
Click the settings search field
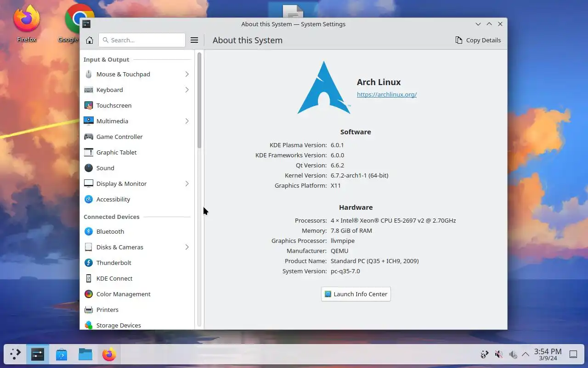pos(142,40)
